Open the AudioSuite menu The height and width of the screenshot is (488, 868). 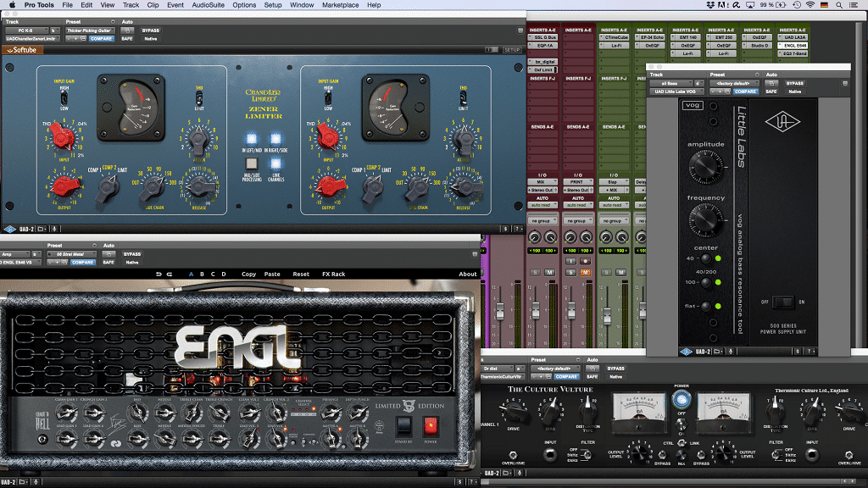point(209,5)
